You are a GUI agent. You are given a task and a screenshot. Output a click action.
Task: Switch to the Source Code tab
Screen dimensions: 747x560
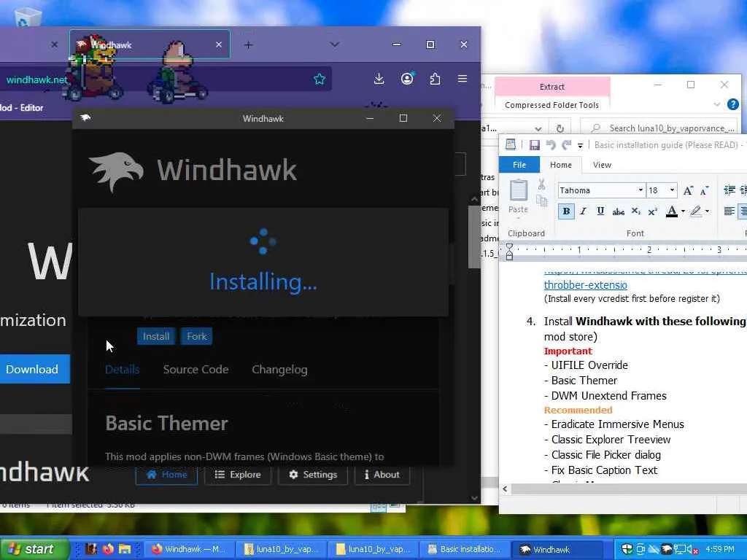[x=196, y=370]
